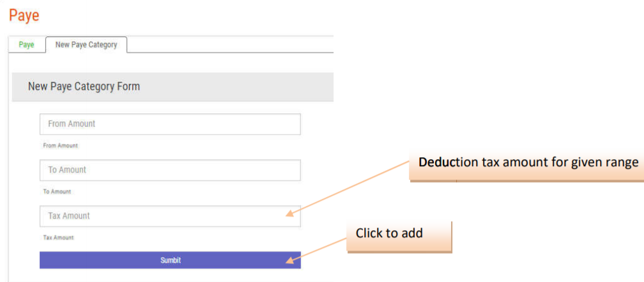The image size is (644, 282).
Task: Click the orange Paye page heading
Action: 24,15
